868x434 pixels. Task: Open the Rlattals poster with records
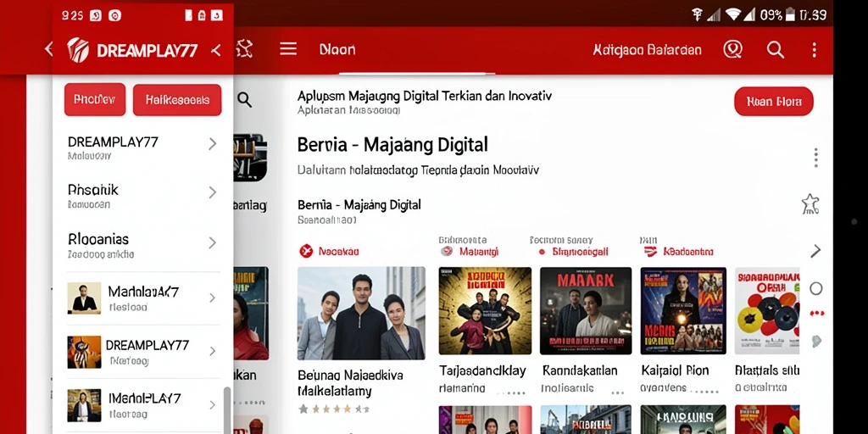[x=766, y=310]
